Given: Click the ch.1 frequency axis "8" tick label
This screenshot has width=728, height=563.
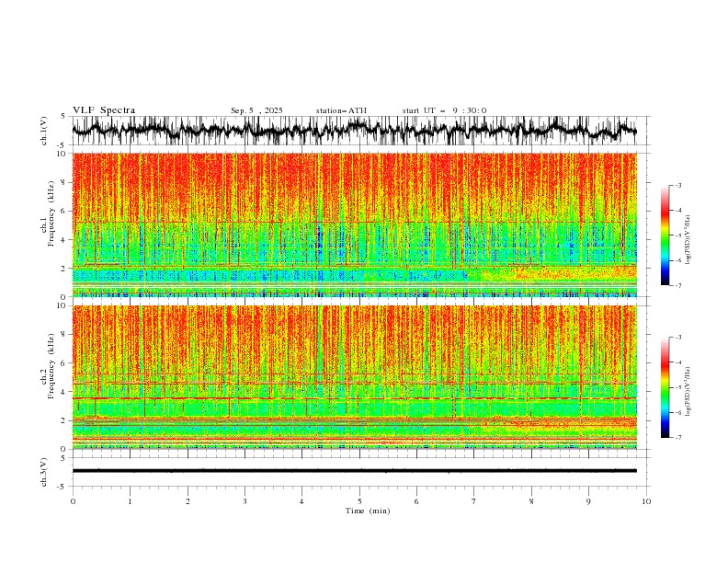Looking at the screenshot, I should tap(64, 182).
